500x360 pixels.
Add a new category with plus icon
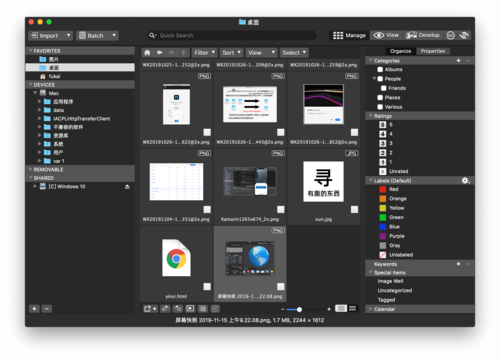click(x=458, y=61)
